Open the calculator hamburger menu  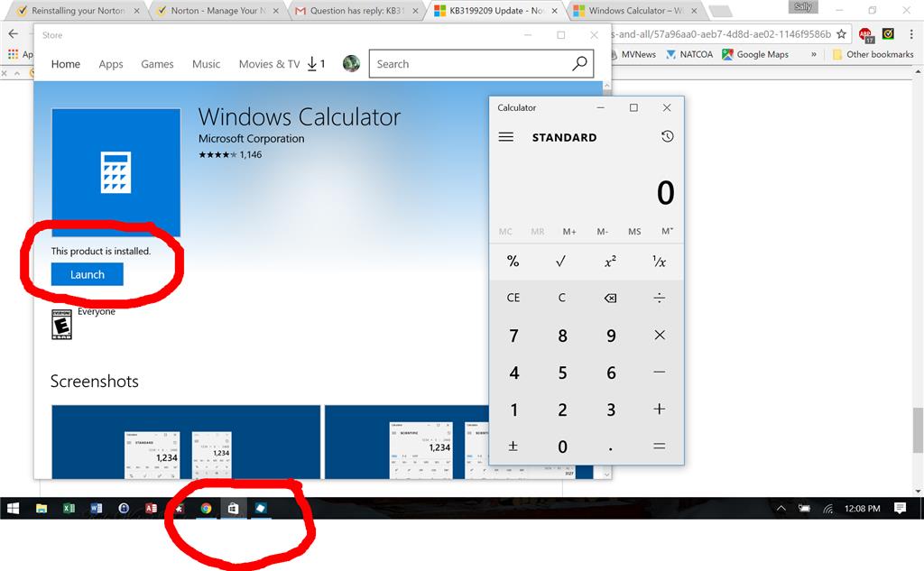[505, 137]
